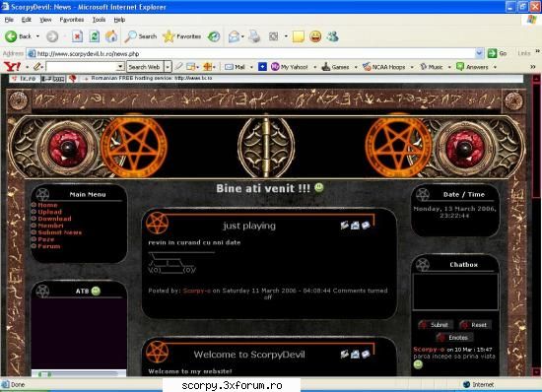Expand the Mail toolbar button dropdown arrow

pyautogui.click(x=251, y=67)
